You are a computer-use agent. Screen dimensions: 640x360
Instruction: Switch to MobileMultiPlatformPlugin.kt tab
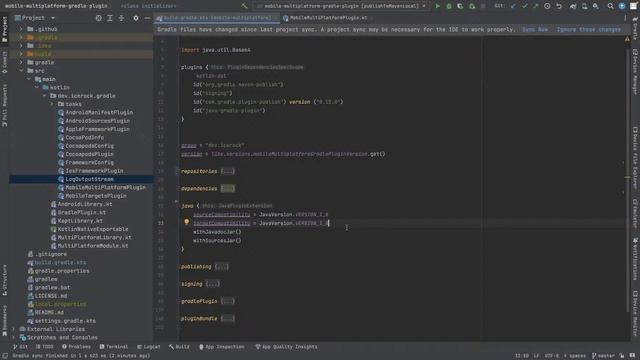[328, 18]
